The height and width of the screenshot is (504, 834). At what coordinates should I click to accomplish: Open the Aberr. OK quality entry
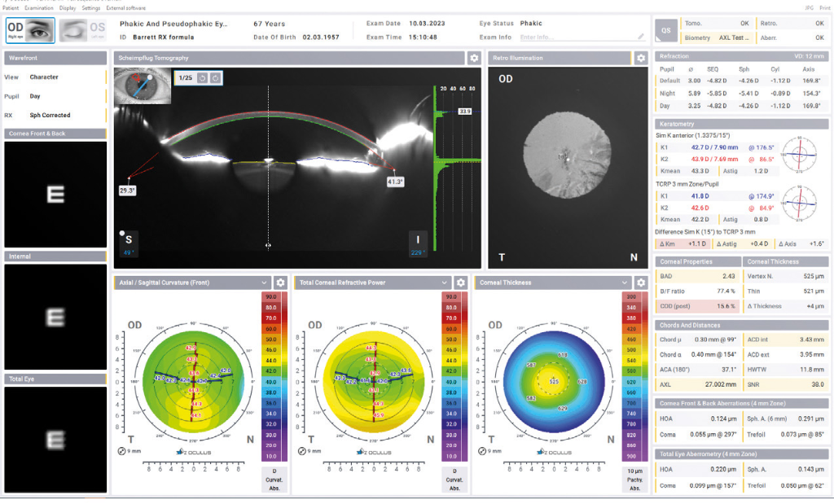click(x=792, y=37)
